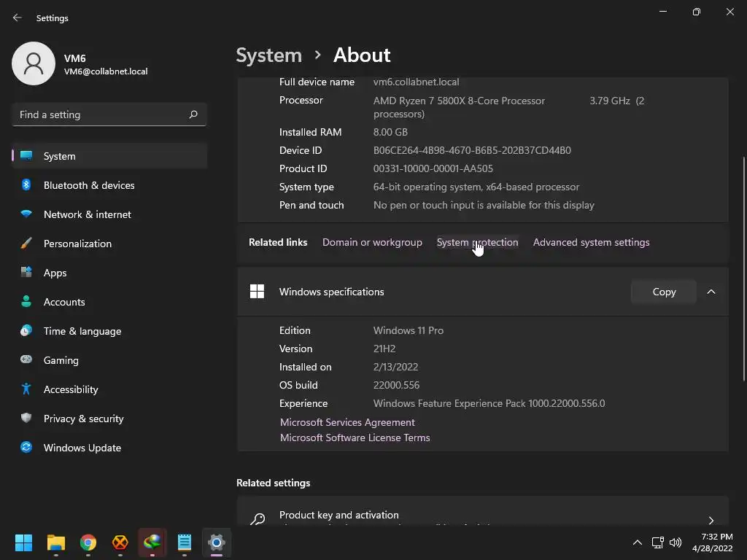Click the page's vertical scrollbar
The image size is (747, 560).
(x=743, y=269)
